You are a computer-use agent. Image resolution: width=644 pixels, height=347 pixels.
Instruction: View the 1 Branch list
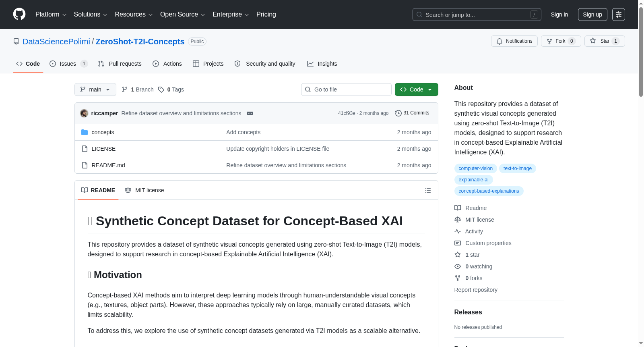pos(138,89)
